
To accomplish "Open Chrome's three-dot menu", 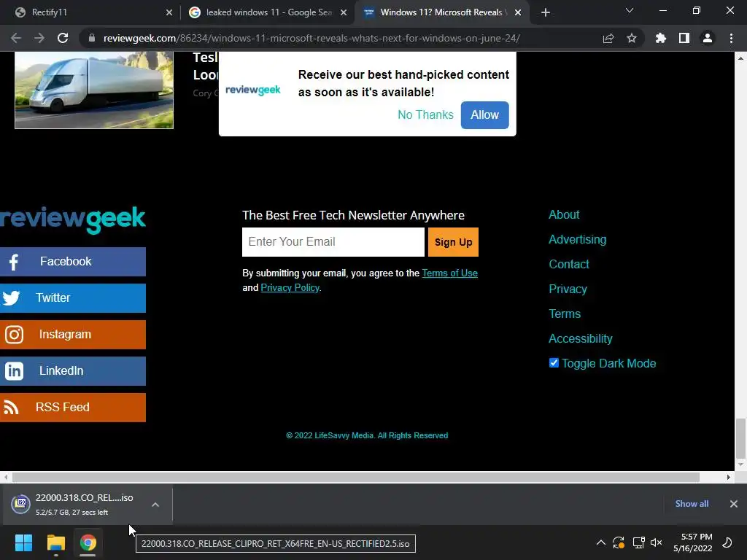I will tap(731, 38).
